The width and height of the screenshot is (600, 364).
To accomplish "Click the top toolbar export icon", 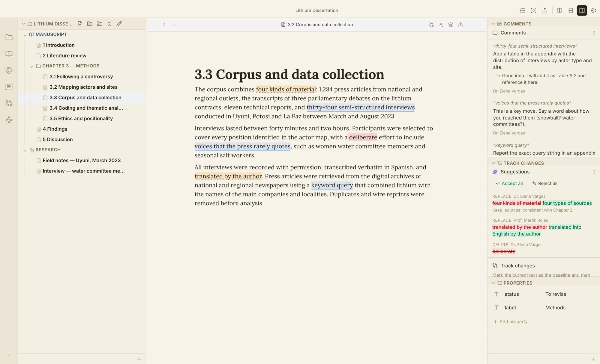I will (545, 10).
